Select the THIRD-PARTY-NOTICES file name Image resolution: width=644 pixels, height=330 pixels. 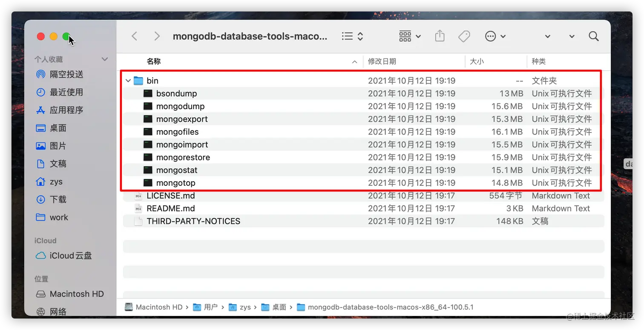pos(193,221)
